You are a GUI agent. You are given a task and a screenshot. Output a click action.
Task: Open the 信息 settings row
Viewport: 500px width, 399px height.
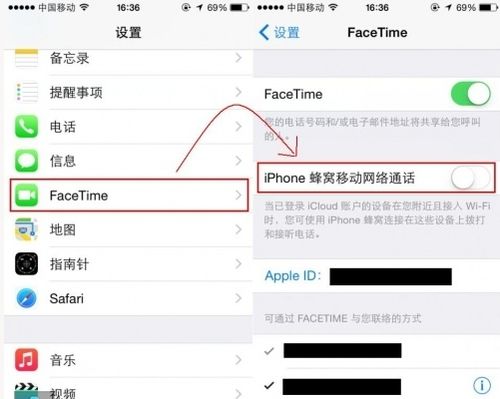coord(129,161)
